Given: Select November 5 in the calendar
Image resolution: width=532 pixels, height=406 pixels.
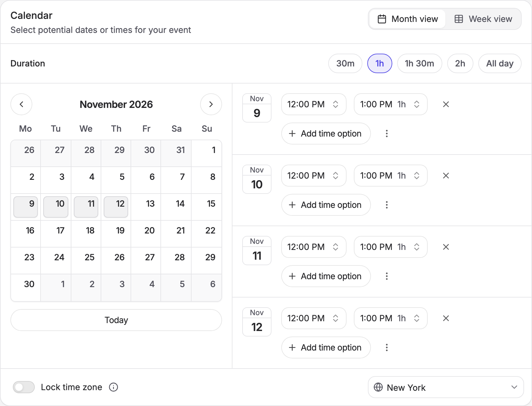Looking at the screenshot, I should pyautogui.click(x=116, y=180).
